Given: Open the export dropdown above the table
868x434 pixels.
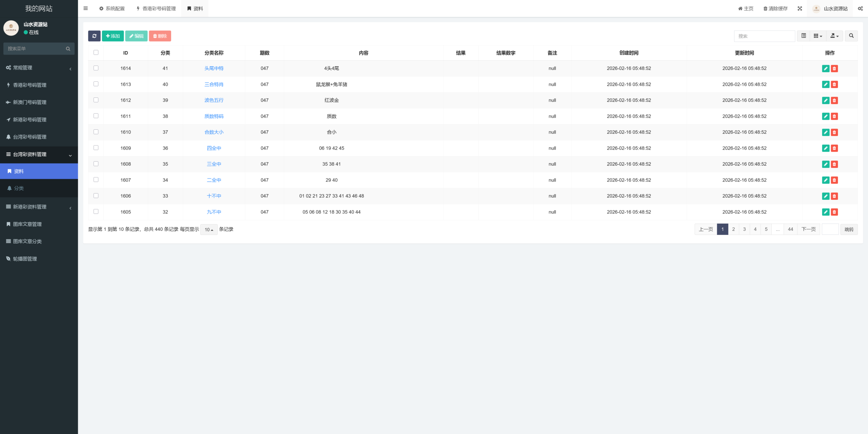Looking at the screenshot, I should (x=834, y=36).
